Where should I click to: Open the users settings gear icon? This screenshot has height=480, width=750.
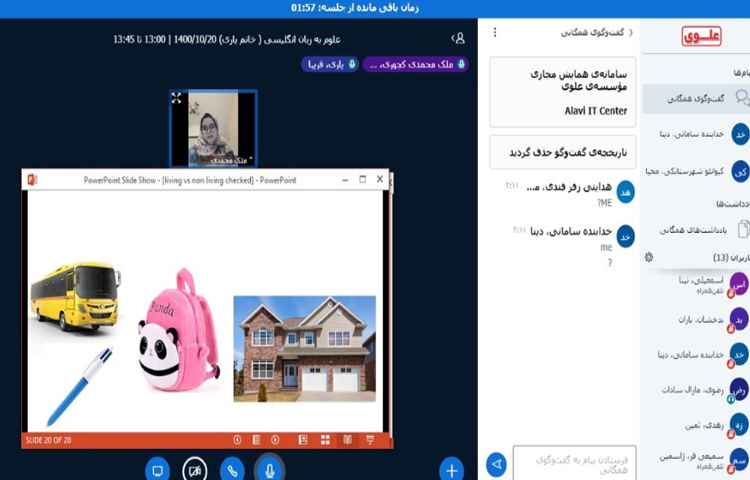pos(649,257)
